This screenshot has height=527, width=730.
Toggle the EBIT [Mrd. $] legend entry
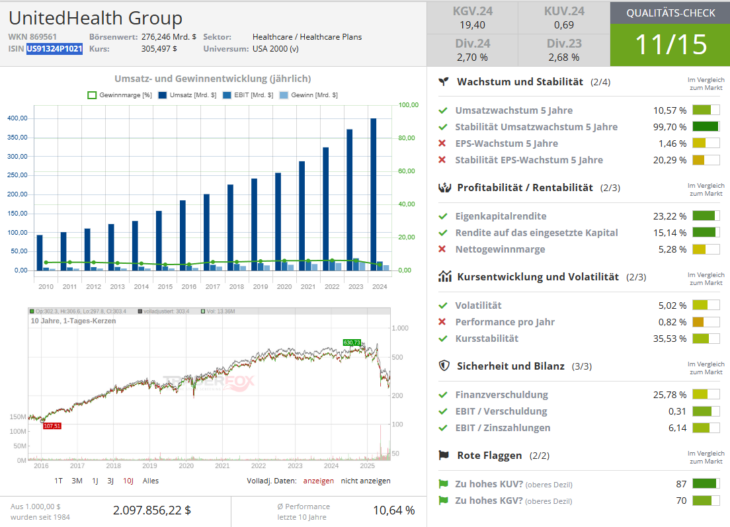pos(248,95)
